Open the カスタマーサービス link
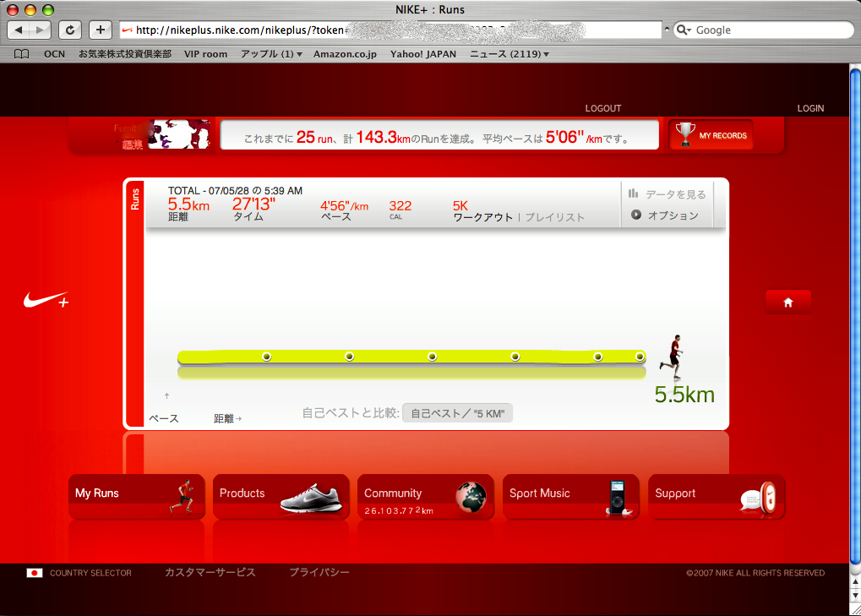This screenshot has height=616, width=861. click(210, 572)
